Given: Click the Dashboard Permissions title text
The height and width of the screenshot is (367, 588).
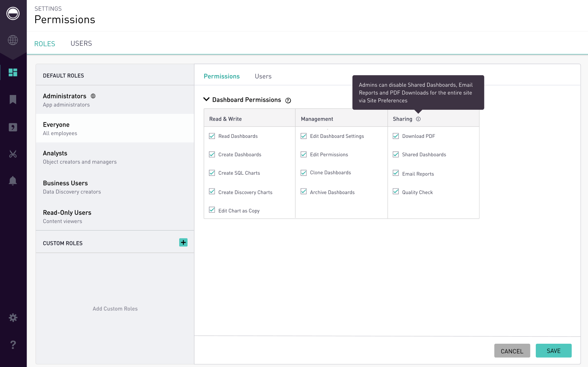Looking at the screenshot, I should 246,100.
